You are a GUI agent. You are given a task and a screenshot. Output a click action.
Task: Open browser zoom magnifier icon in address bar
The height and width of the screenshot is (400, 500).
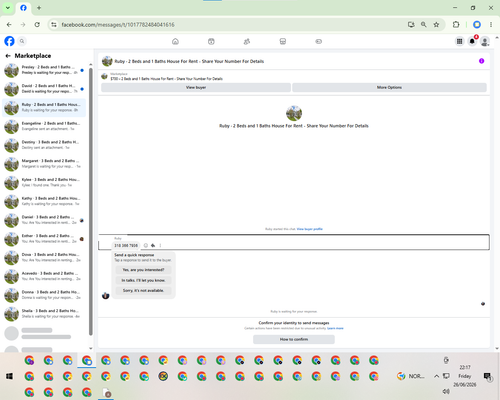pos(424,25)
